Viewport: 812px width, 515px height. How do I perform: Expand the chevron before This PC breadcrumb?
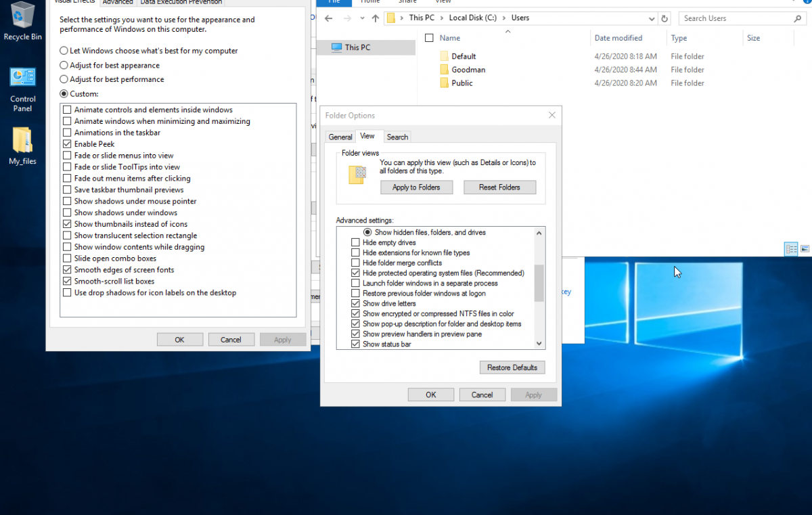[x=402, y=18]
